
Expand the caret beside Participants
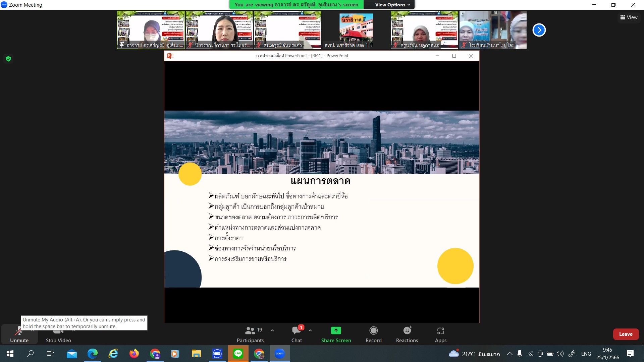click(x=272, y=330)
